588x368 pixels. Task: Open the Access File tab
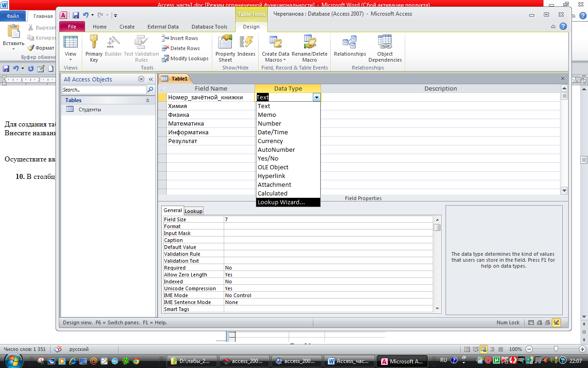pyautogui.click(x=72, y=27)
